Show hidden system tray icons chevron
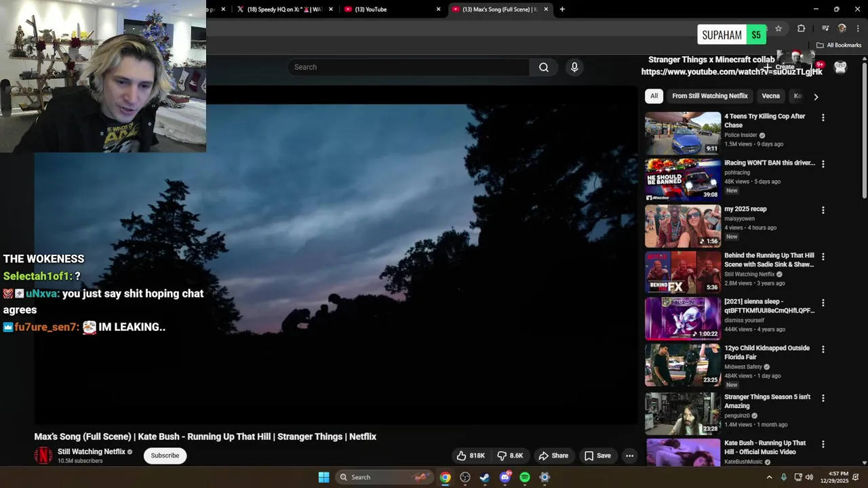This screenshot has height=488, width=868. click(x=769, y=477)
